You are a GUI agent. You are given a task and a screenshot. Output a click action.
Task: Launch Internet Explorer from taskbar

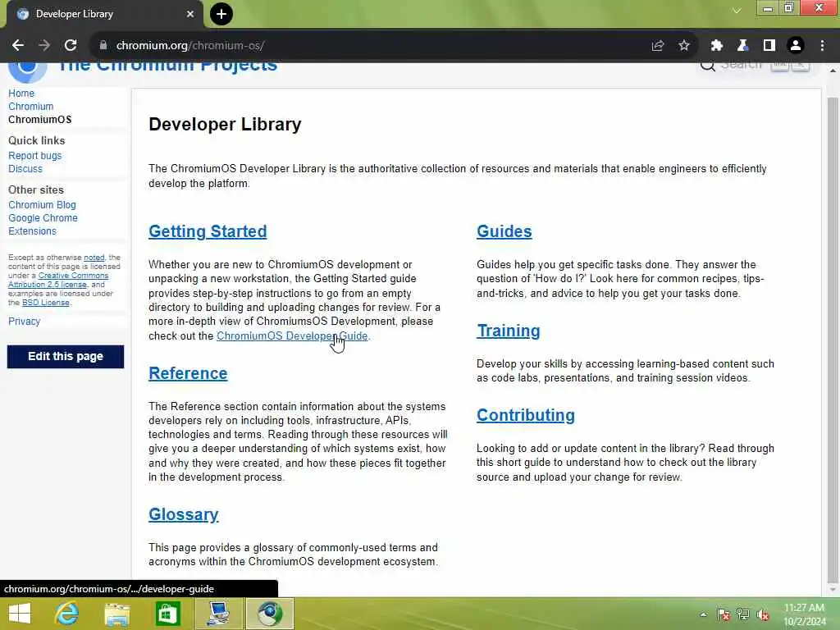(x=67, y=614)
